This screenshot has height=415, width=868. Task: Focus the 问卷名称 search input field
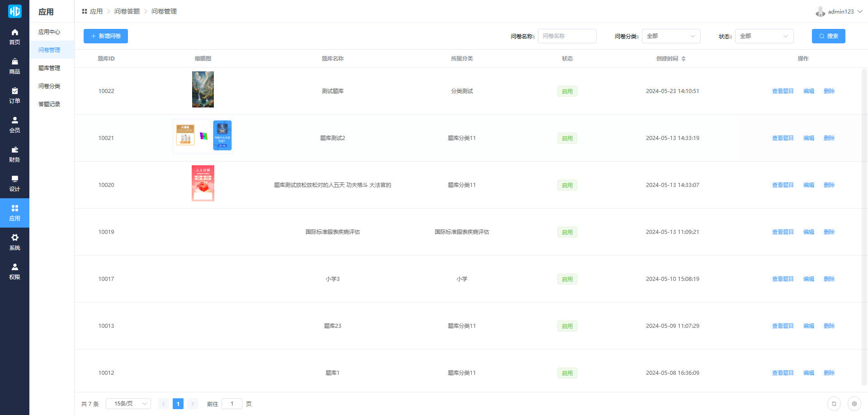pyautogui.click(x=567, y=36)
